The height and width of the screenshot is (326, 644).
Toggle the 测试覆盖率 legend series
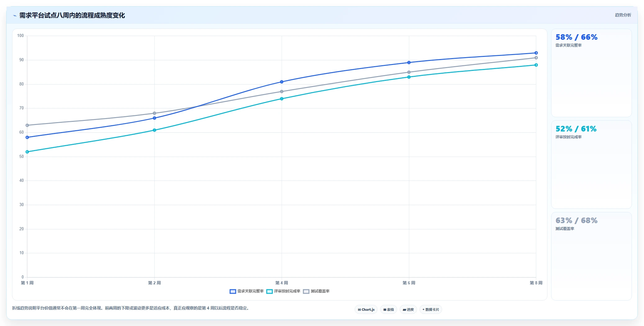click(316, 291)
